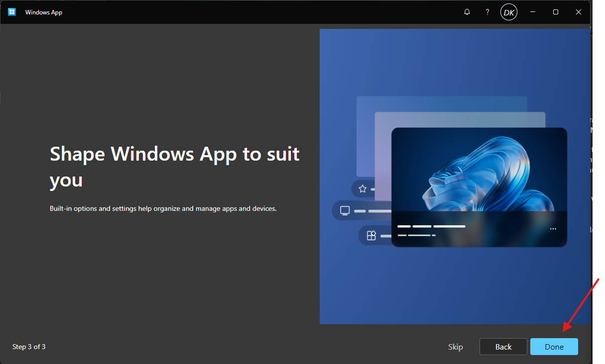Image resolution: width=605 pixels, height=364 pixels.
Task: Minimize the Windows App window
Action: (533, 12)
